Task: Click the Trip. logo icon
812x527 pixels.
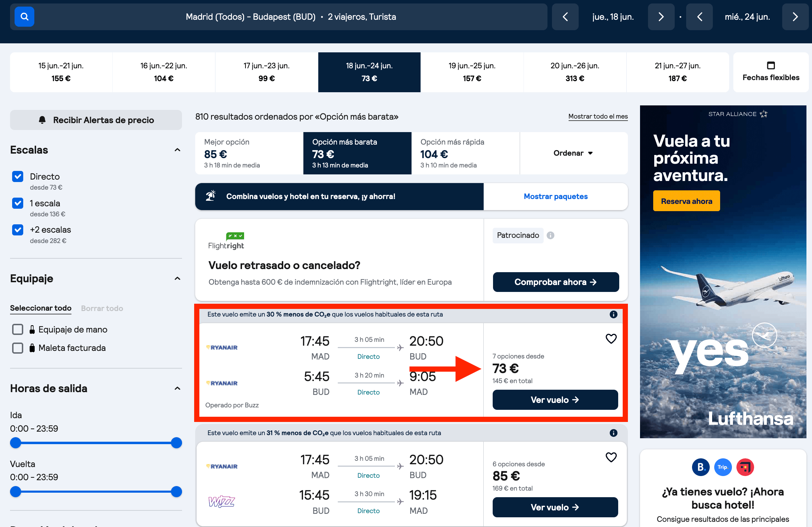Action: click(723, 467)
